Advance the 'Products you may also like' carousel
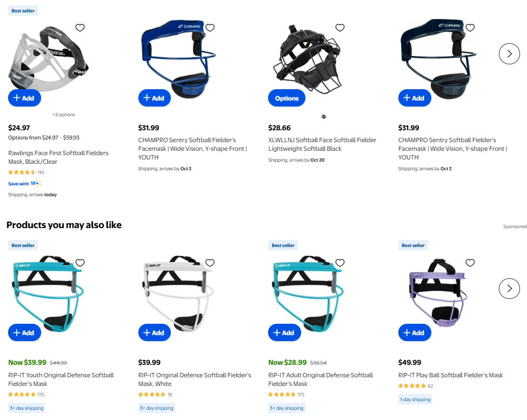The width and height of the screenshot is (527, 420). (510, 289)
